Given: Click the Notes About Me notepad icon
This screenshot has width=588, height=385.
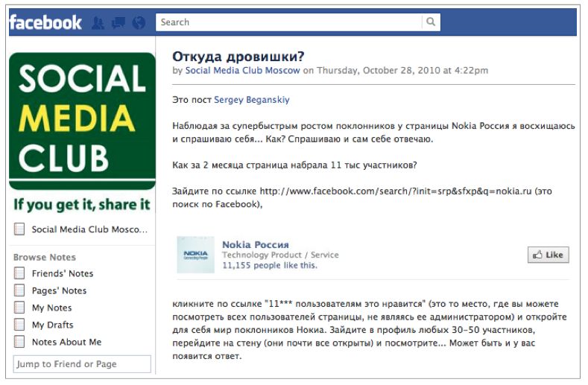Looking at the screenshot, I should pos(19,342).
